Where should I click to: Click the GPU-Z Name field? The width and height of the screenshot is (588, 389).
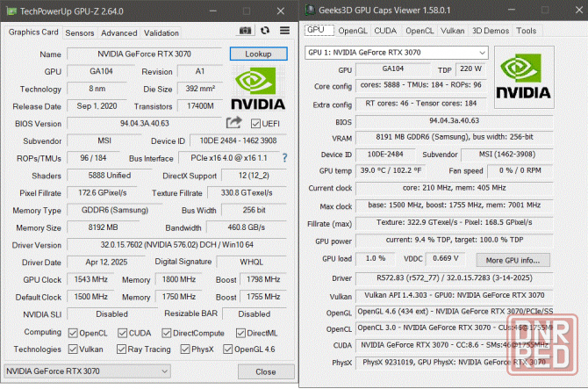click(x=145, y=54)
